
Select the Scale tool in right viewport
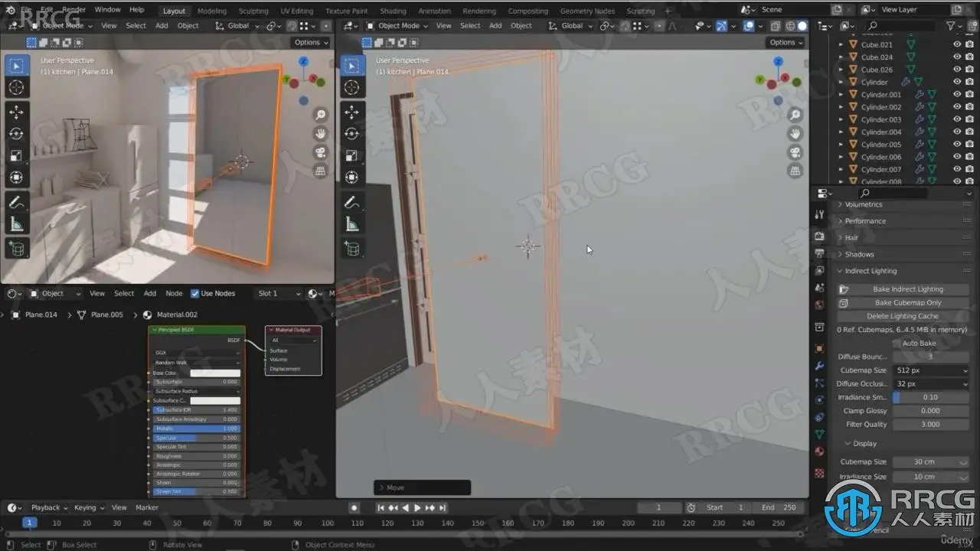pos(351,155)
